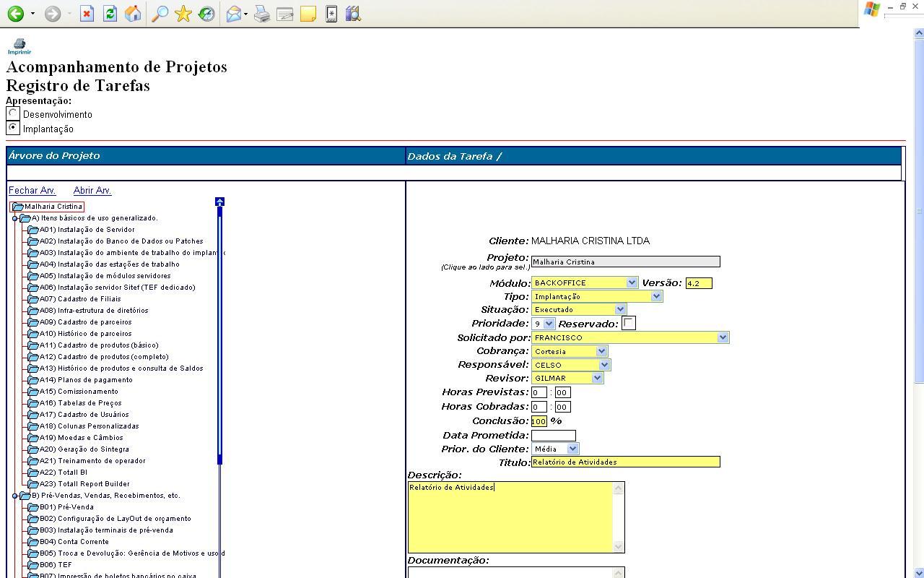924x578 pixels.
Task: Open the Módulo BACKOFFICE dropdown
Action: pos(585,282)
